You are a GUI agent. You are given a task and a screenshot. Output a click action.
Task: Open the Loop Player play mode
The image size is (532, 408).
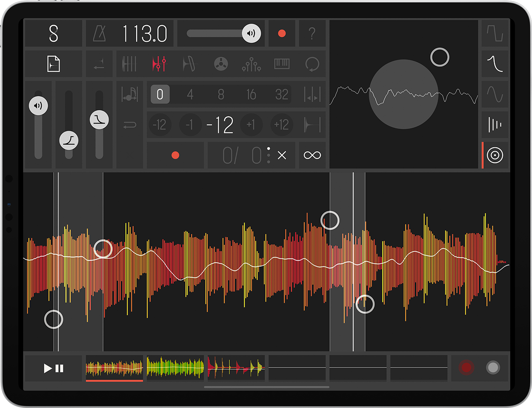pos(312,64)
